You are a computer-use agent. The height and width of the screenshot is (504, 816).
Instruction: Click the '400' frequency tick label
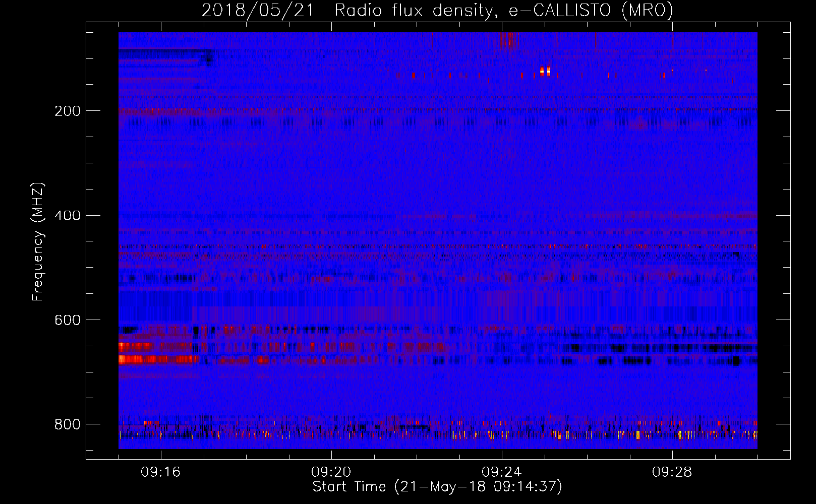[67, 216]
